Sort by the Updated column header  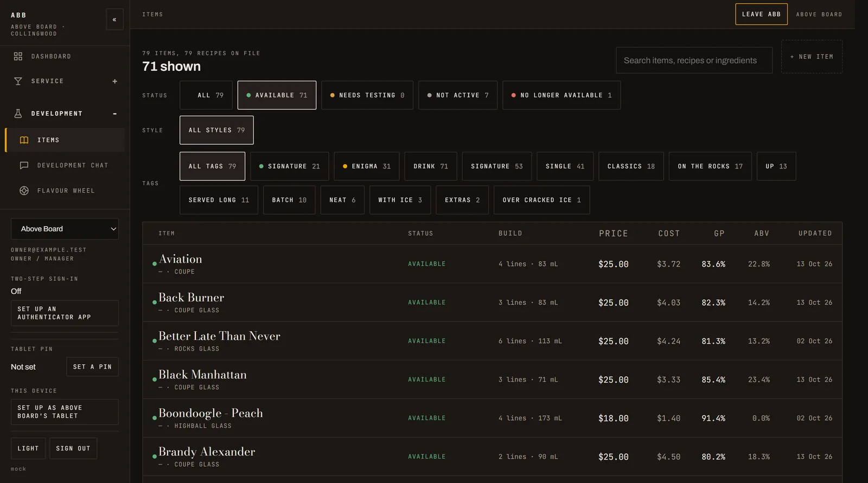(x=815, y=234)
